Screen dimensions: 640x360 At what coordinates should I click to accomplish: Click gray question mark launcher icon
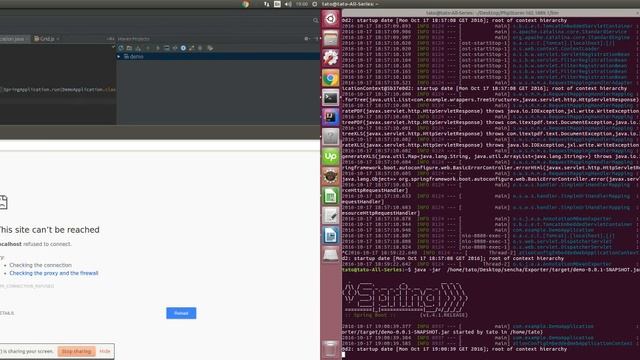[331, 137]
